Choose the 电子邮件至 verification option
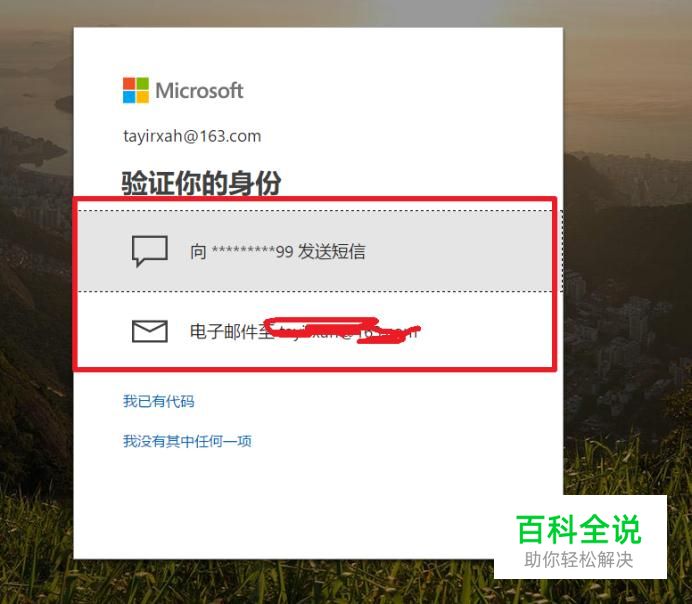The height and width of the screenshot is (604, 692). tap(315, 329)
